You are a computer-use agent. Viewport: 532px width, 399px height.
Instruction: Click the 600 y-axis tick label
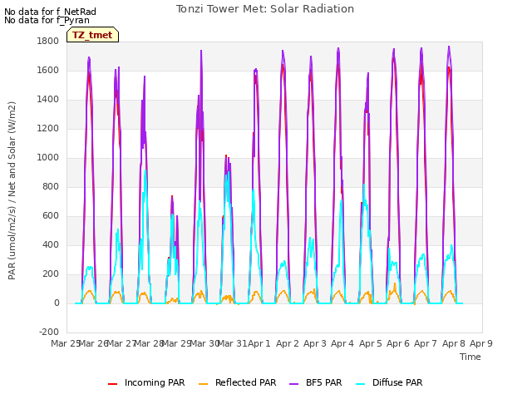tap(51, 216)
